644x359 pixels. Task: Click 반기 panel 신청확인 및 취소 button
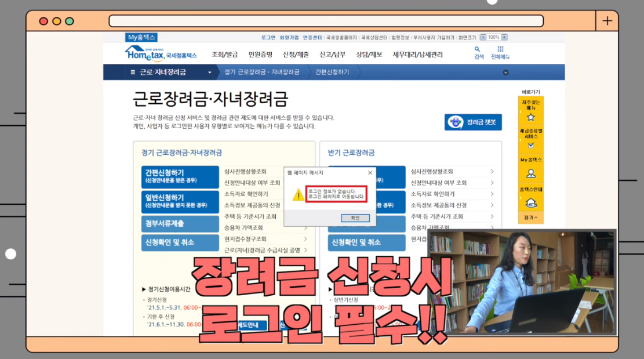[366, 242]
